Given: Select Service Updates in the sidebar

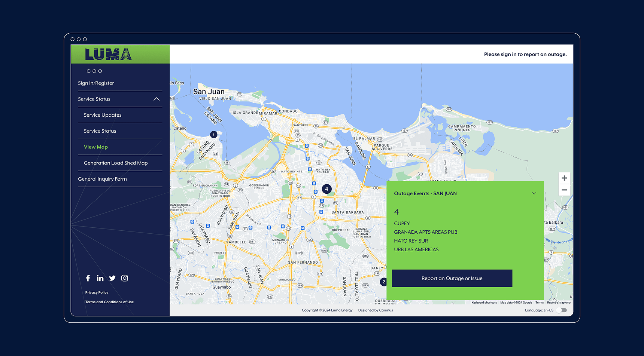Looking at the screenshot, I should coord(103,115).
